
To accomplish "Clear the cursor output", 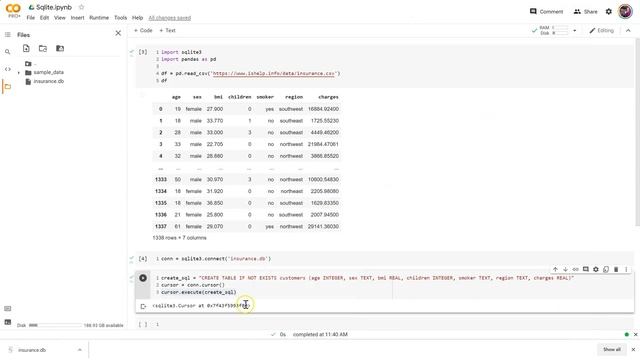I will point(143,306).
